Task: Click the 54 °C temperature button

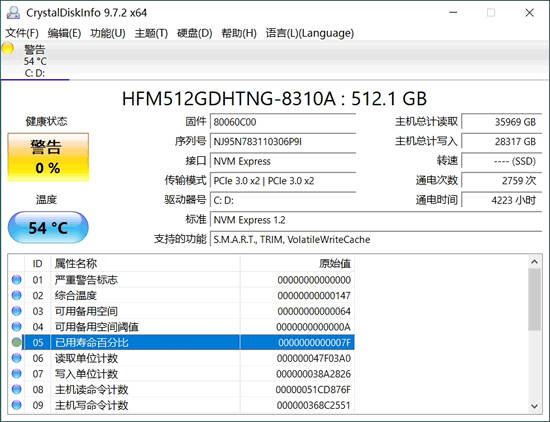Action: [x=48, y=228]
